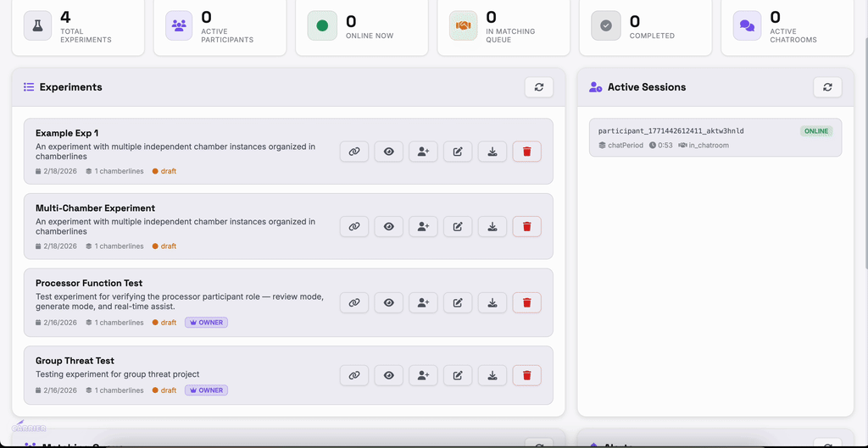This screenshot has width=868, height=448.
Task: Select the Processor Function Test title
Action: 89,283
